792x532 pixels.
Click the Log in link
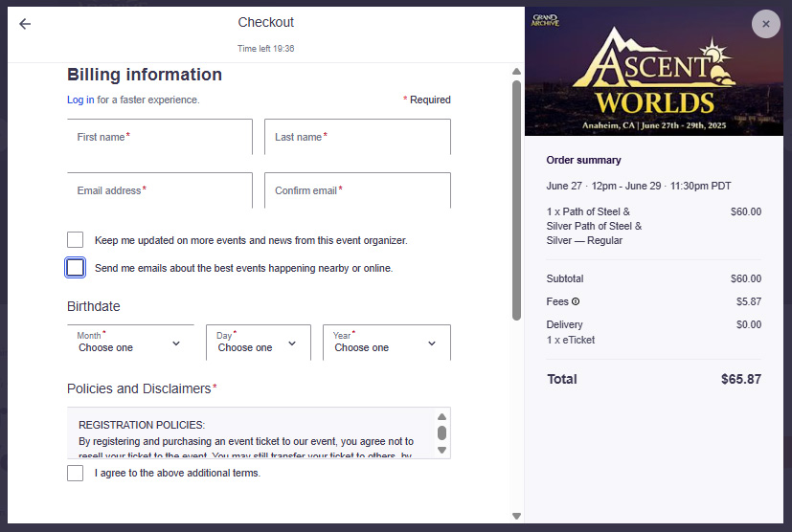click(80, 100)
